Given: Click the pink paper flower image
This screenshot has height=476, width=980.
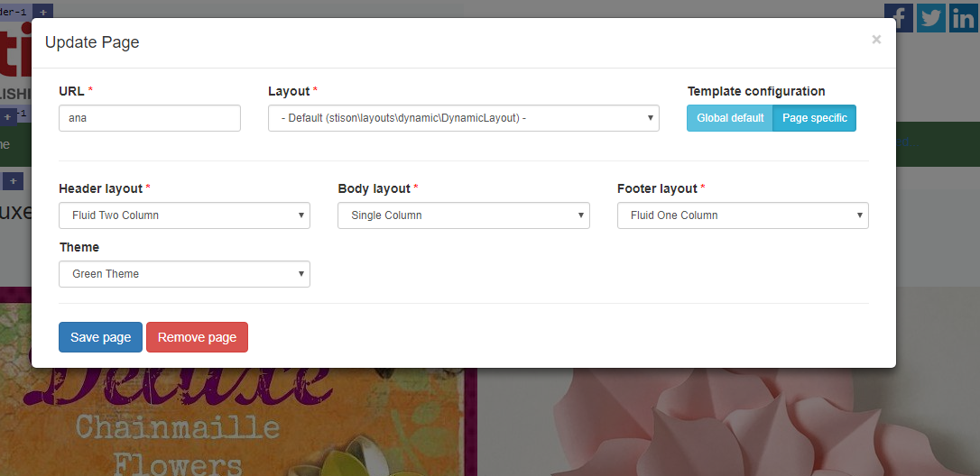Looking at the screenshot, I should coord(722,424).
